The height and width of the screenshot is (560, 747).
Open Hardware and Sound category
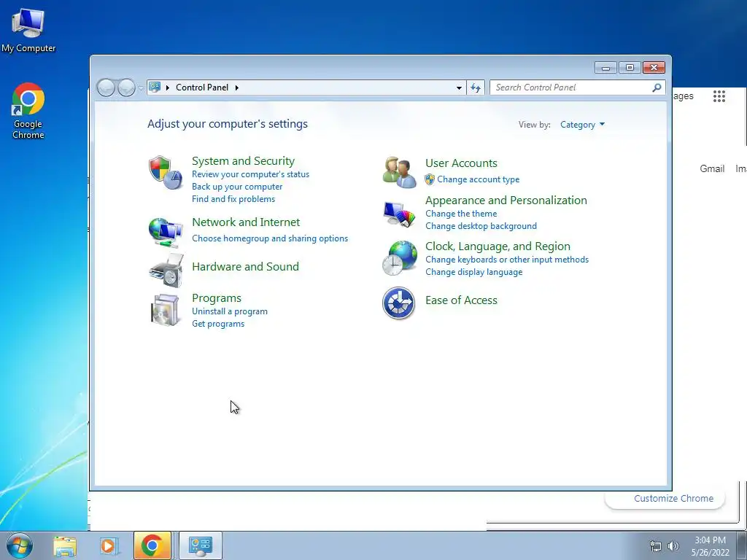point(245,267)
